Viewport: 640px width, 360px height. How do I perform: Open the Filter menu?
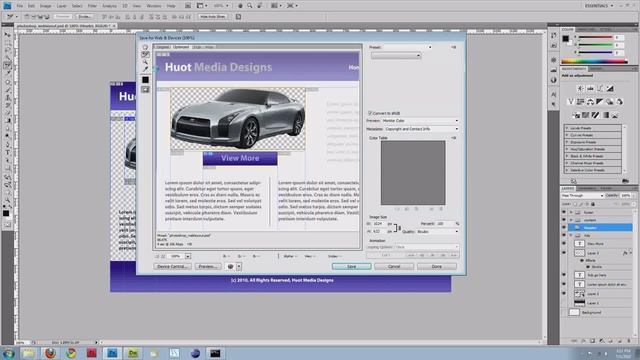[92, 6]
